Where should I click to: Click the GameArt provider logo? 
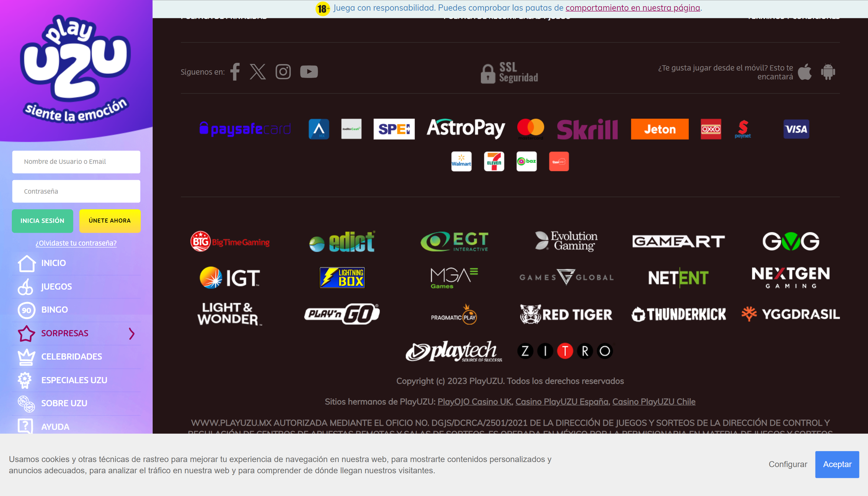pyautogui.click(x=678, y=242)
